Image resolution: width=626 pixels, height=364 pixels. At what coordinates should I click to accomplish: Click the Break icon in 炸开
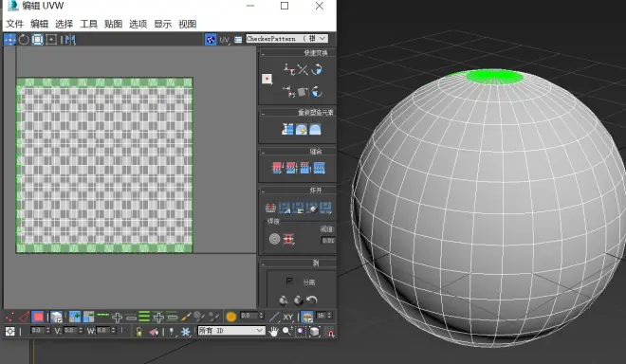[x=270, y=208]
